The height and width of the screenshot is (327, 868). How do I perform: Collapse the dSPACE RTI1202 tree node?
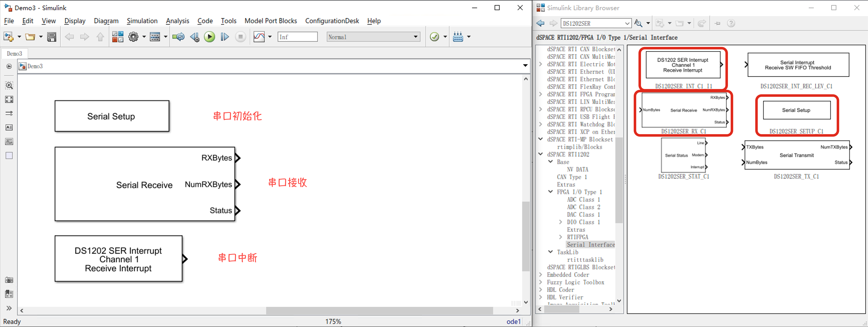541,154
